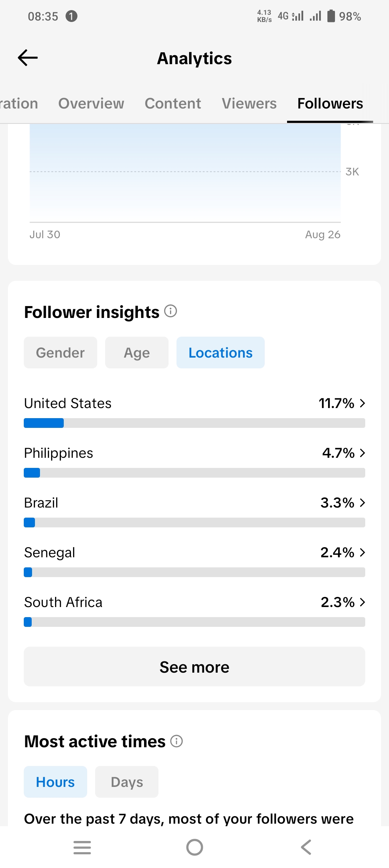Screen dimensions: 389x868
Task: Tap the battery icon in the status bar
Action: click(331, 16)
